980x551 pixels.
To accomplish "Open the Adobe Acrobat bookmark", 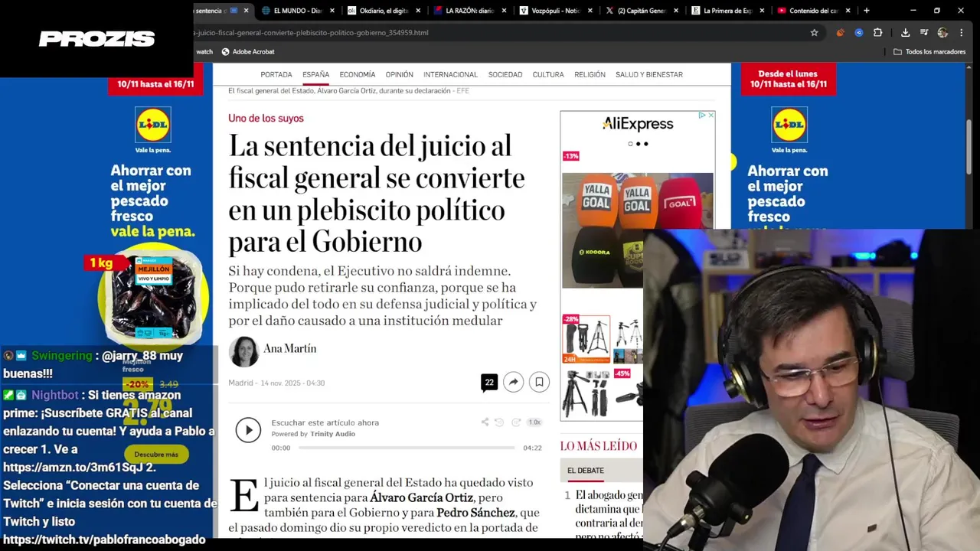I will pos(248,51).
